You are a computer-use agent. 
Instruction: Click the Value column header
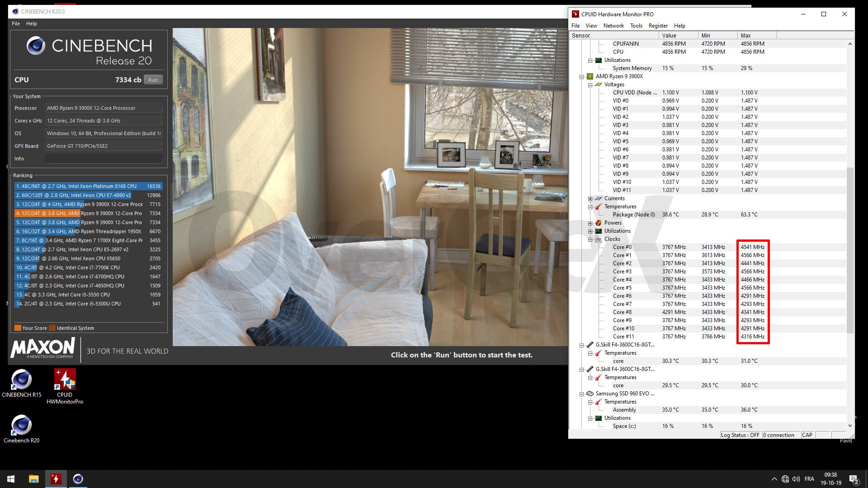tap(678, 35)
